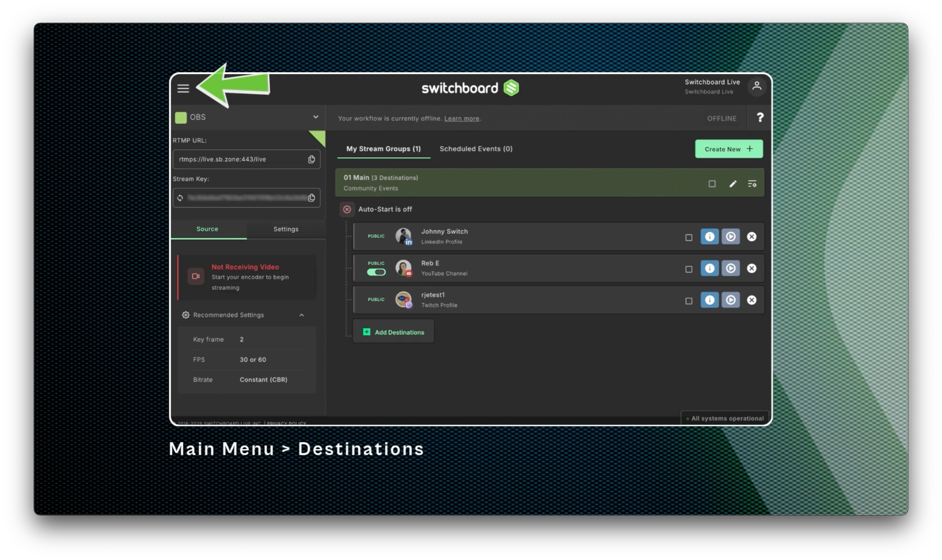
Task: Start stream to rjetest1 Twitch
Action: point(730,300)
